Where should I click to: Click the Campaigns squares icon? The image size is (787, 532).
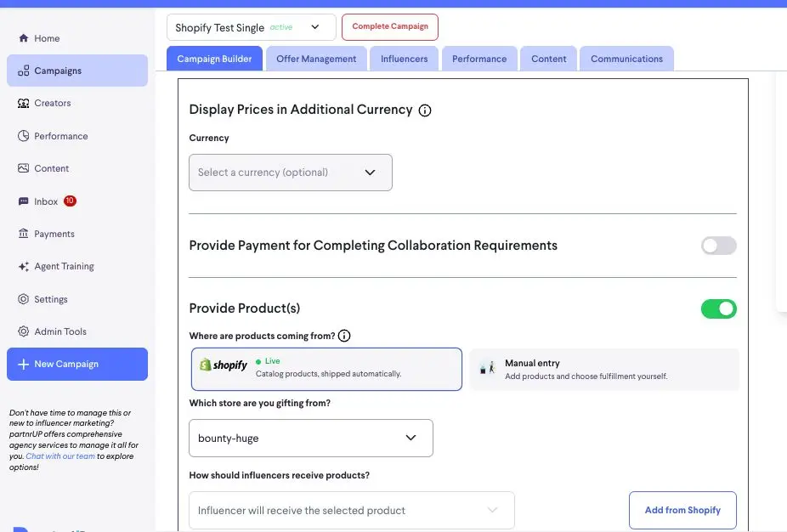tap(23, 71)
